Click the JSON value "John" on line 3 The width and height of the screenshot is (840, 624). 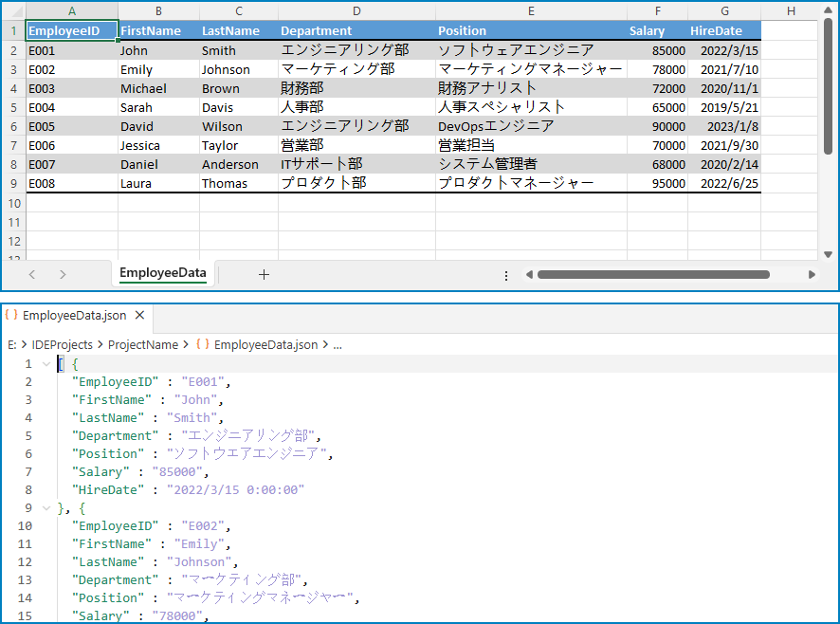pyautogui.click(x=195, y=400)
